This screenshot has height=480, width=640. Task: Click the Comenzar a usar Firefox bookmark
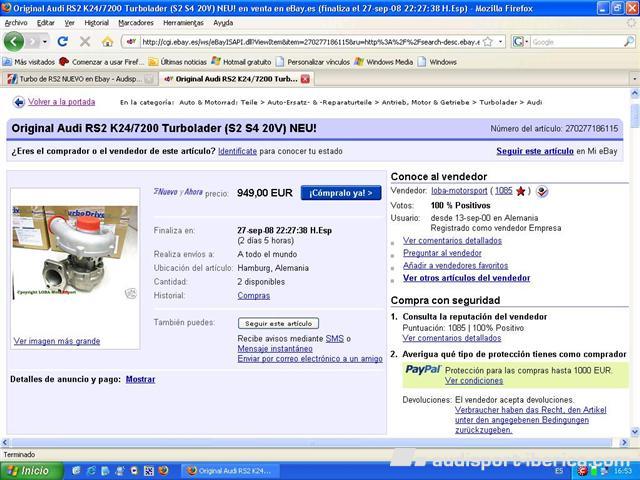click(x=102, y=62)
